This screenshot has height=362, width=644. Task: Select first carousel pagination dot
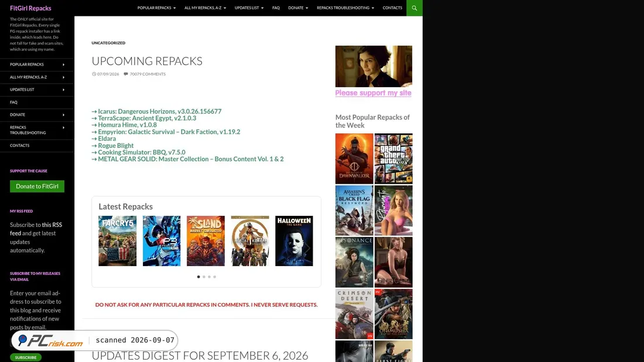pos(198,277)
